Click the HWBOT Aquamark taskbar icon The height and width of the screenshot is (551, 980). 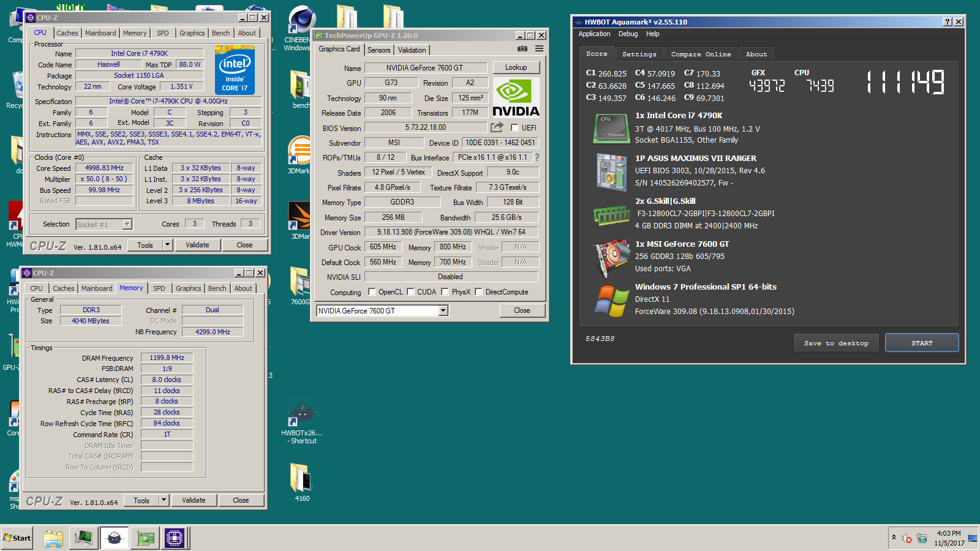pos(114,538)
